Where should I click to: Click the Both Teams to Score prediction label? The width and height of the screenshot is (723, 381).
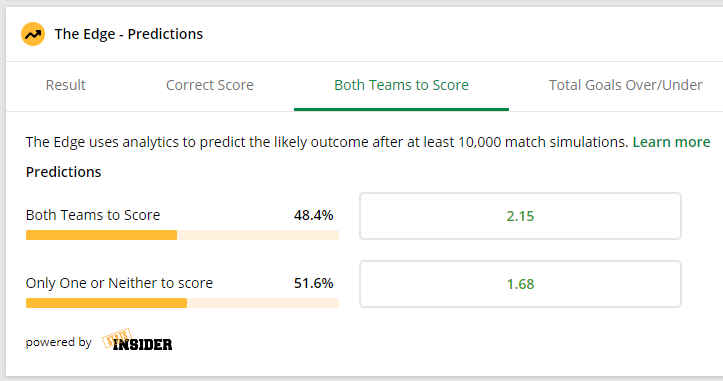(x=93, y=215)
